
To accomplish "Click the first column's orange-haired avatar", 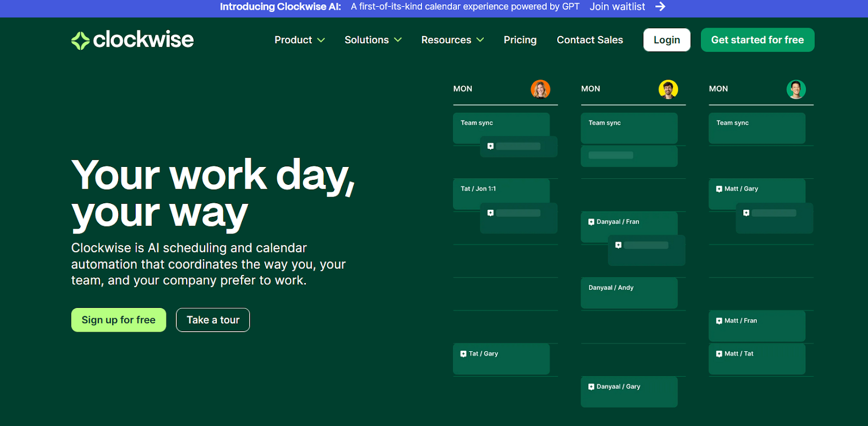I will coord(540,89).
